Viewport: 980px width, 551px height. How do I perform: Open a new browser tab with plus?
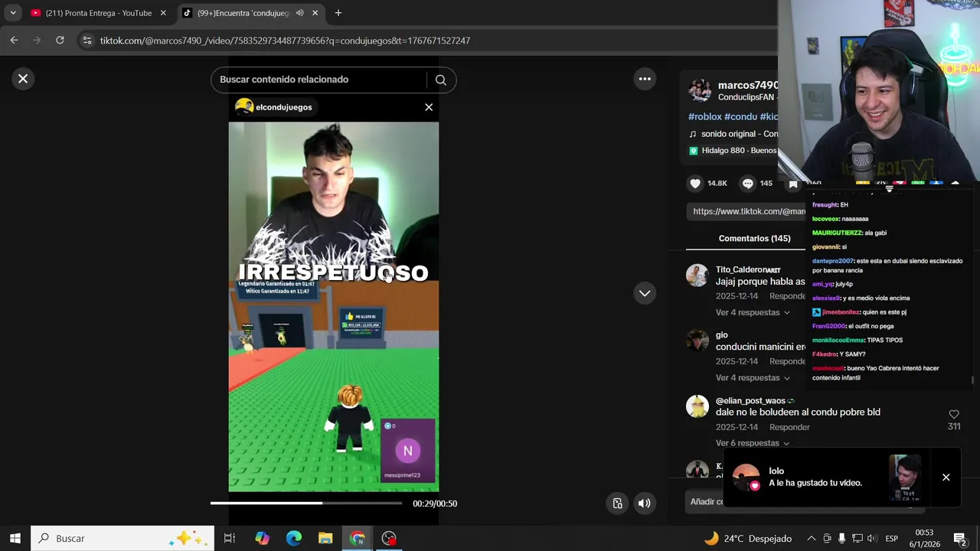[x=338, y=13]
